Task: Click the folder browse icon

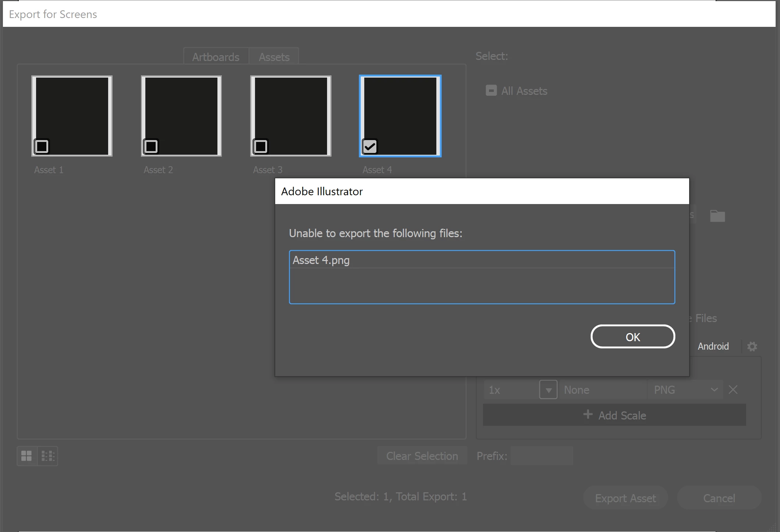Action: tap(717, 216)
